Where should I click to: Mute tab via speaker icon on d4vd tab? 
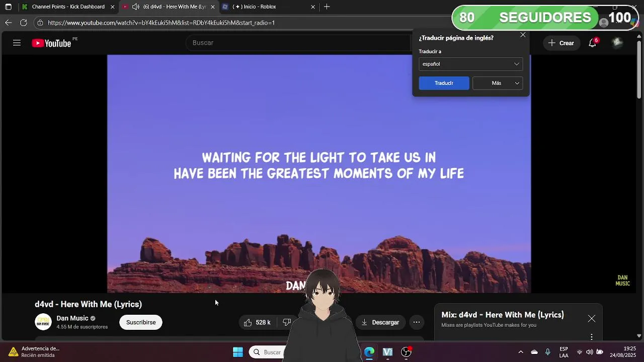(x=135, y=7)
